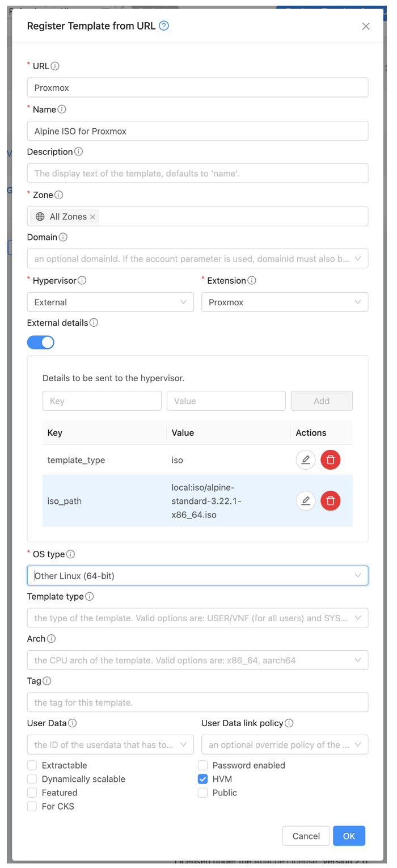Disable the External details toggle
Screen dimensions: 397x868
(x=40, y=342)
